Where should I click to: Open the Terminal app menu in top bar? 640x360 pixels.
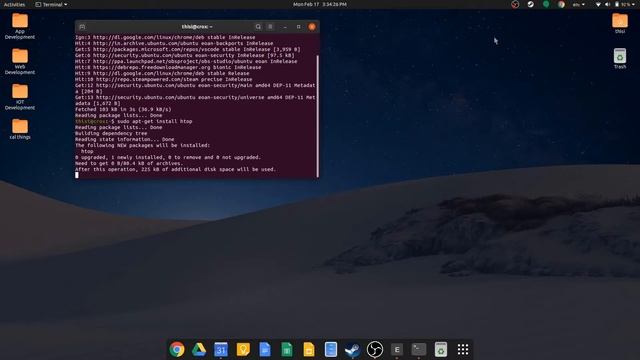click(51, 4)
